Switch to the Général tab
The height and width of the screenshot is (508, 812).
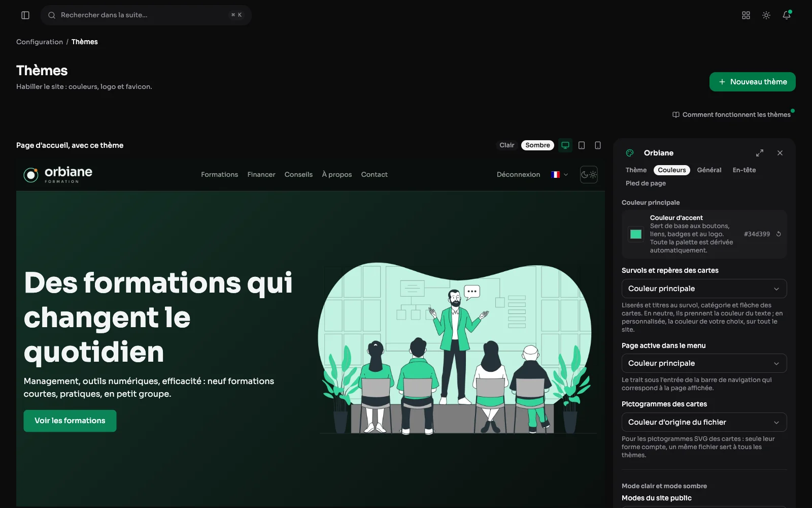709,170
